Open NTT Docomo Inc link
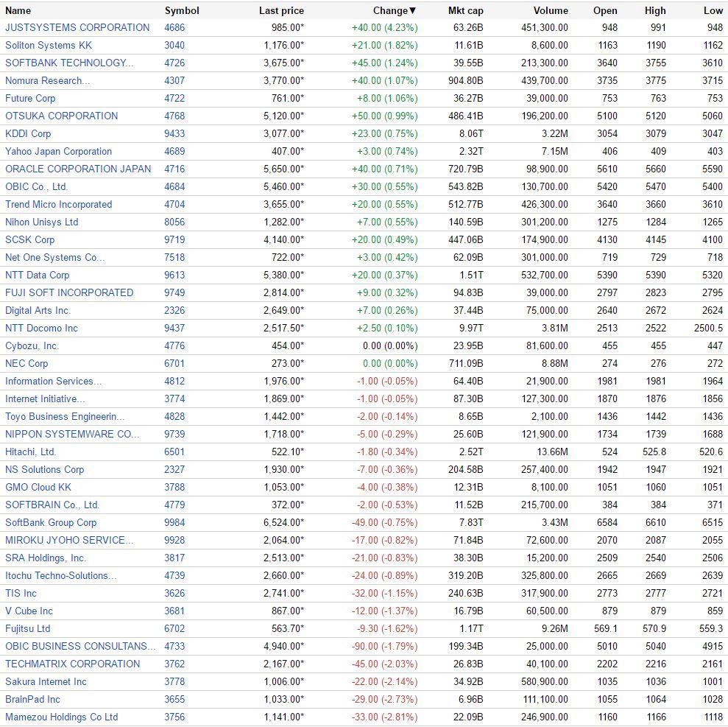The image size is (728, 727). point(42,328)
